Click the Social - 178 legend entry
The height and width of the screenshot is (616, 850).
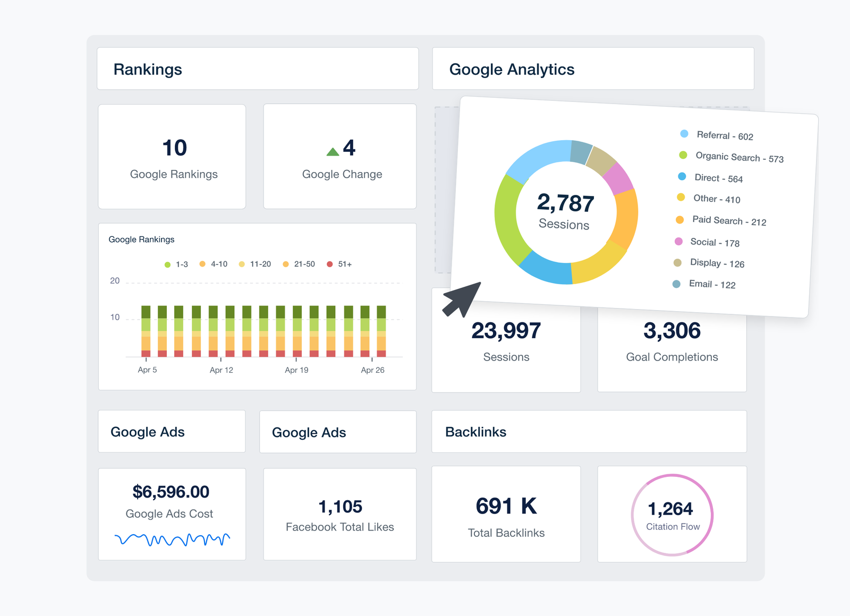[x=707, y=242]
